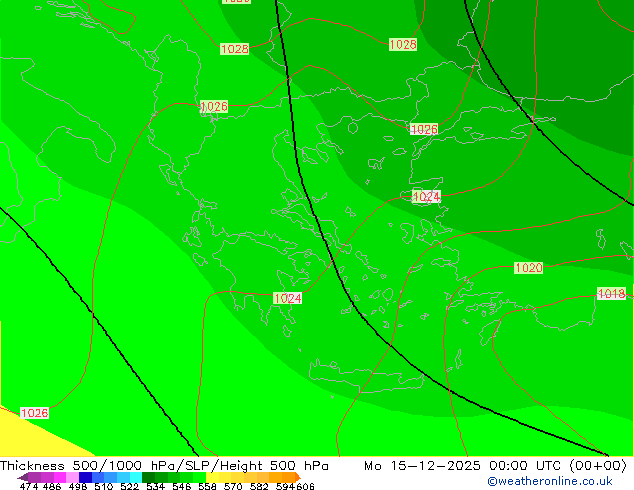Pick the cyan legend swatch

[136, 477]
